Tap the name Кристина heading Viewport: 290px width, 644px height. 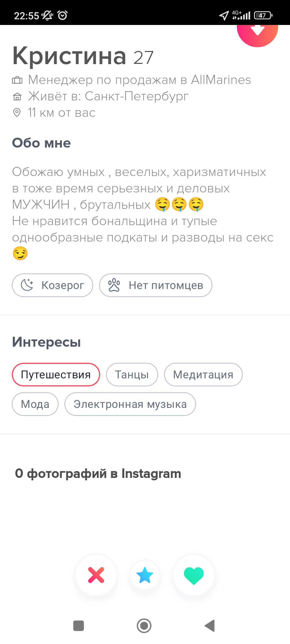(70, 56)
